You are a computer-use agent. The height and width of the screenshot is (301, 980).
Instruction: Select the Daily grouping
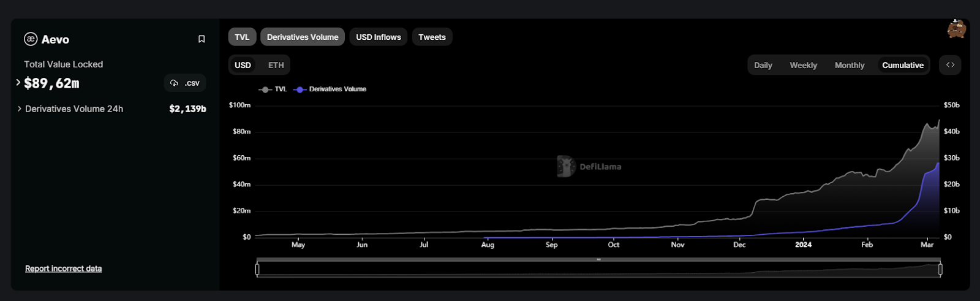(763, 65)
